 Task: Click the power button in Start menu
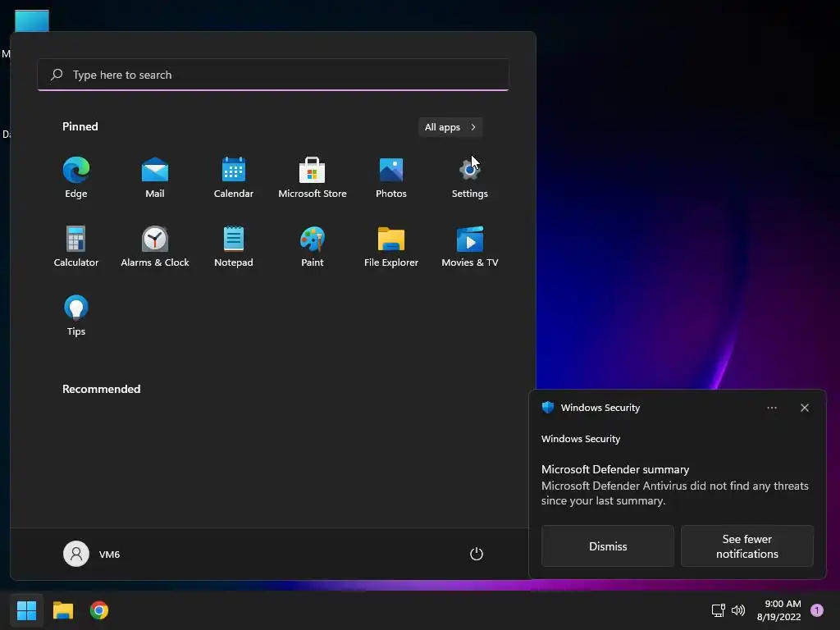coord(477,554)
